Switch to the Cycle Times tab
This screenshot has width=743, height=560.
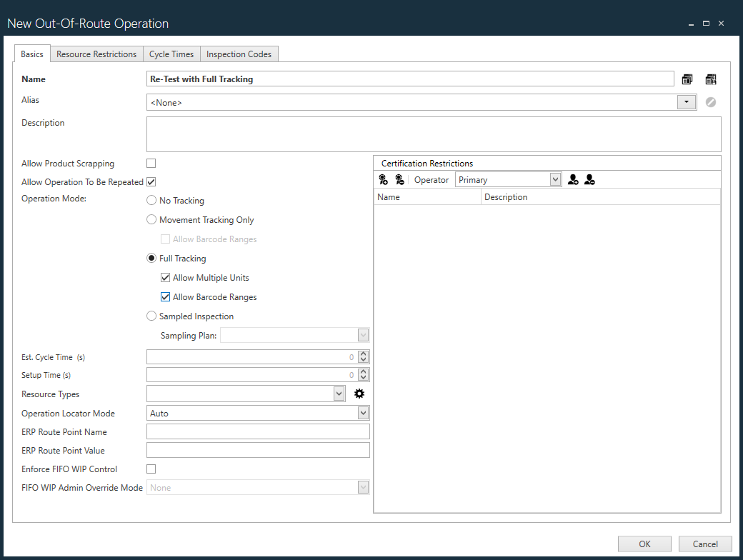[x=171, y=54]
